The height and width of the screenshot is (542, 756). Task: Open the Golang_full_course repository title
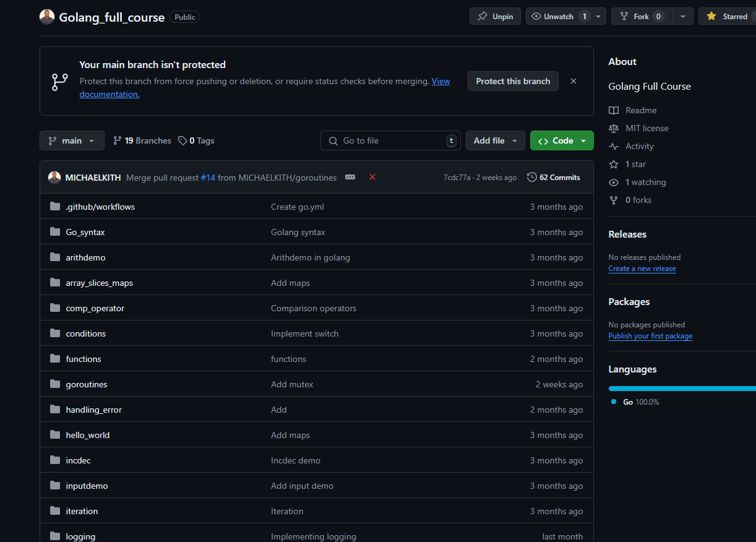[112, 17]
